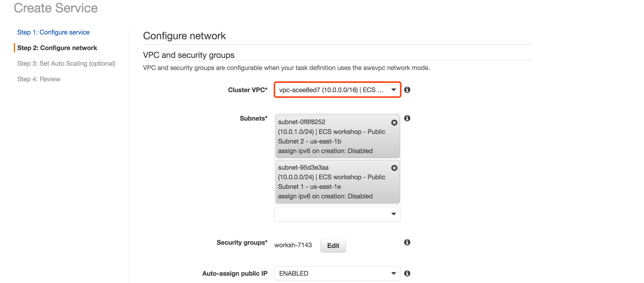Click the worksh-7143 security group name
644x283 pixels.
(x=293, y=245)
